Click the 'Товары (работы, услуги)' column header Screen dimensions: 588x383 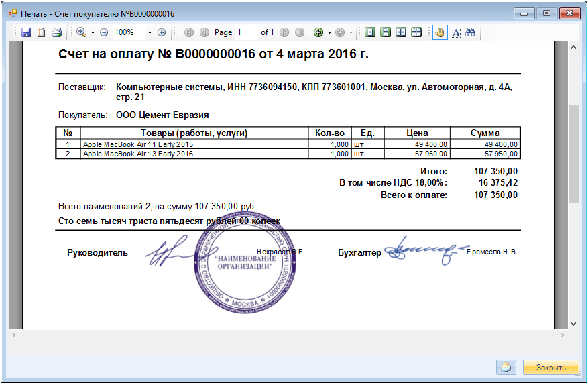(194, 133)
